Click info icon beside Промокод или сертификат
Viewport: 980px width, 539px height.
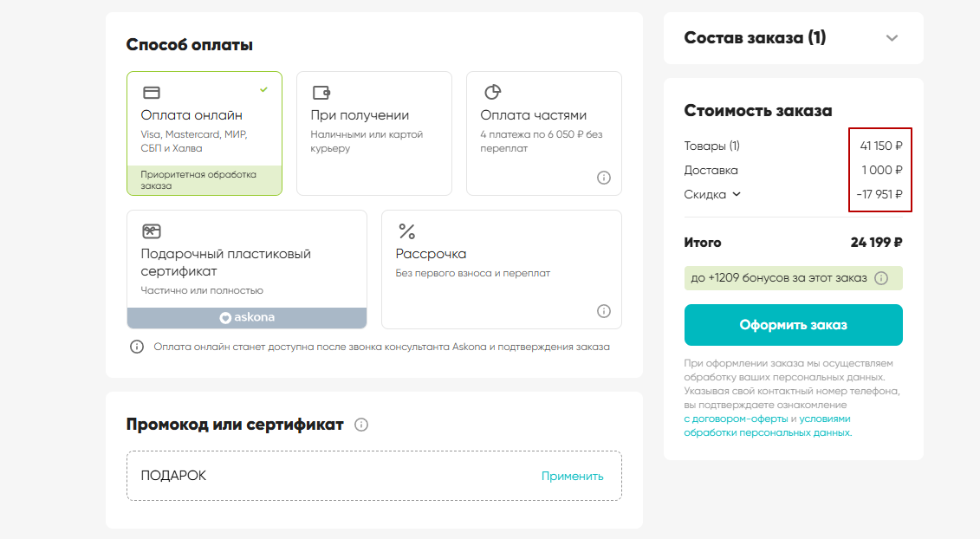click(361, 425)
